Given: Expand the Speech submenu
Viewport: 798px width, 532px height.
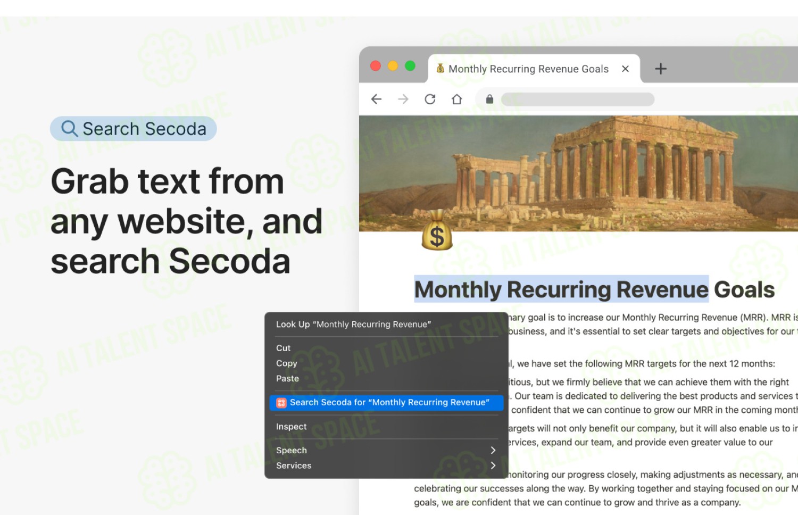Looking at the screenshot, I should coord(386,450).
